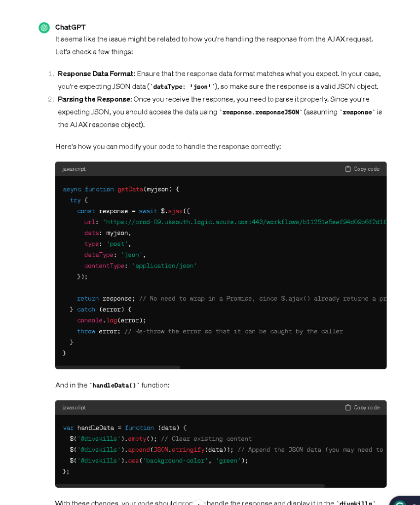Click the "ChatGPT" author name
The width and height of the screenshot is (420, 505).
[x=70, y=27]
